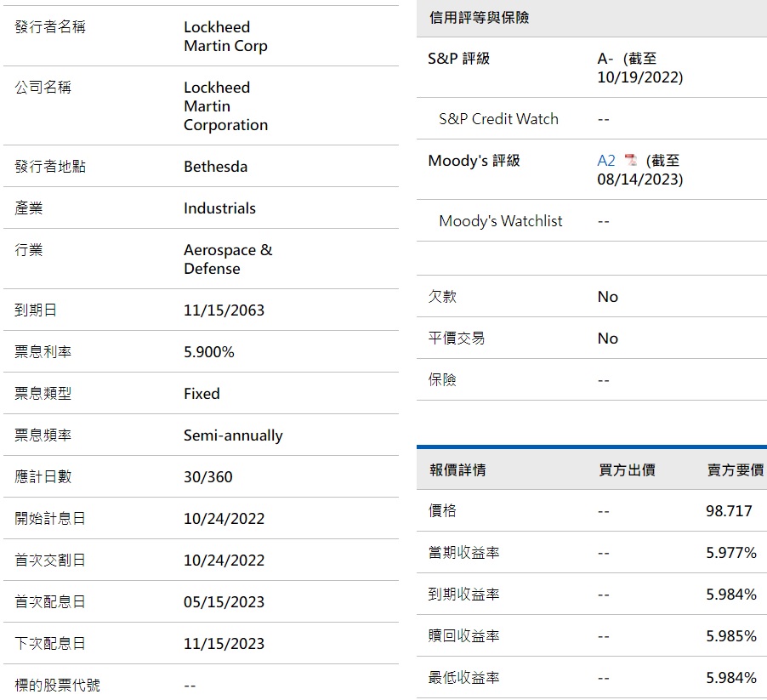Select the Moody's Watchlist row label

(x=500, y=221)
